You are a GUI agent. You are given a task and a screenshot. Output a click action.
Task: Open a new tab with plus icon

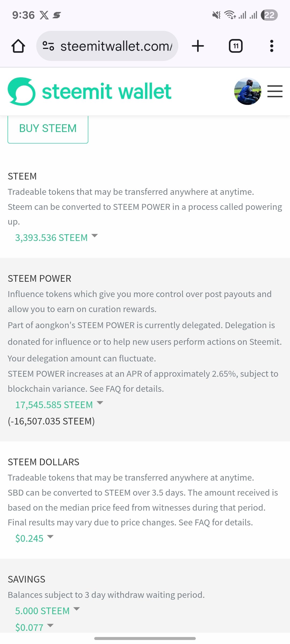[198, 46]
